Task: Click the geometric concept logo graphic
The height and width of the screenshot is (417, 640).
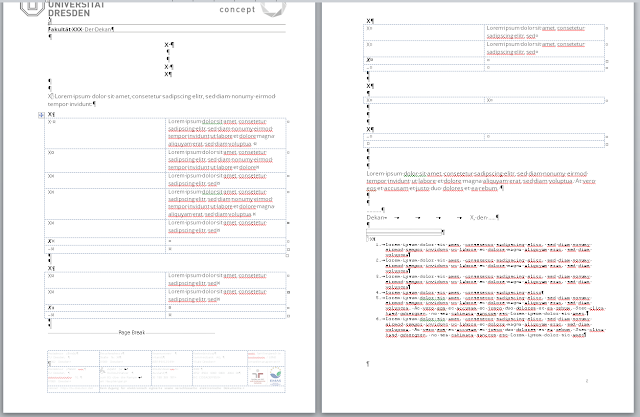Action: point(273,8)
